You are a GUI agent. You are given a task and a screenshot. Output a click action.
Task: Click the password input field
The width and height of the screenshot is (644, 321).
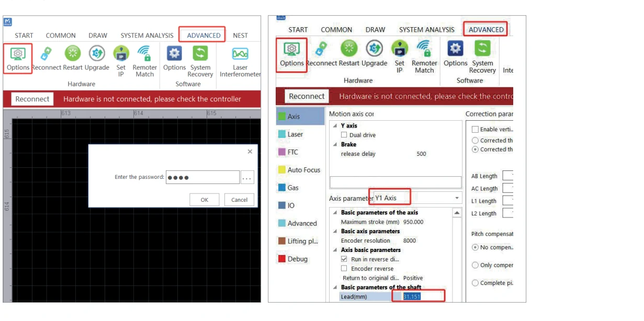pyautogui.click(x=202, y=177)
